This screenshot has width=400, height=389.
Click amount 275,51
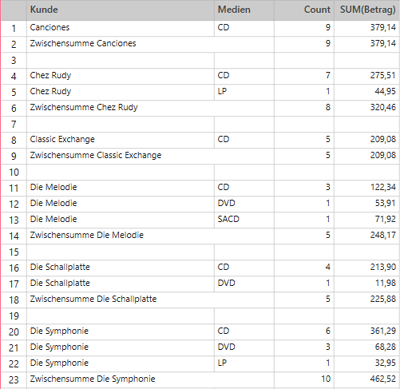[367, 76]
